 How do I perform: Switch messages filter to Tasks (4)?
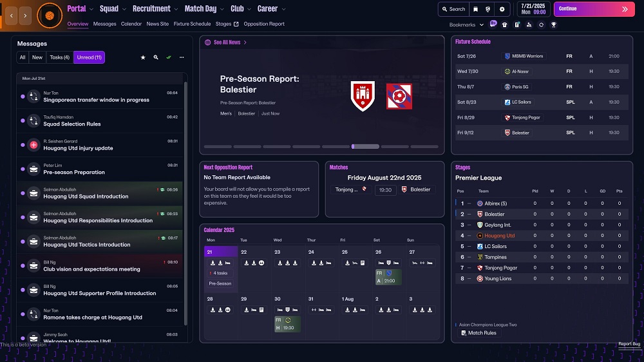pyautogui.click(x=60, y=57)
